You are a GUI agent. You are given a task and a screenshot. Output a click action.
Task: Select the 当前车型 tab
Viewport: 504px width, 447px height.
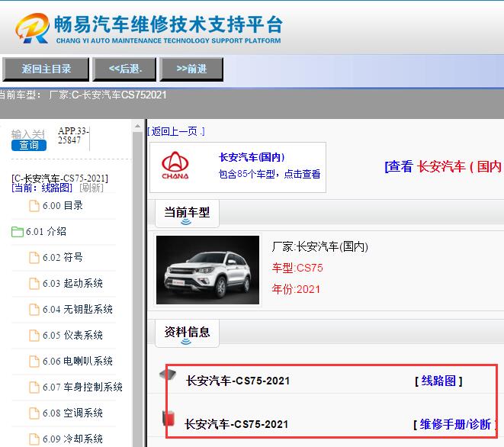click(x=187, y=213)
